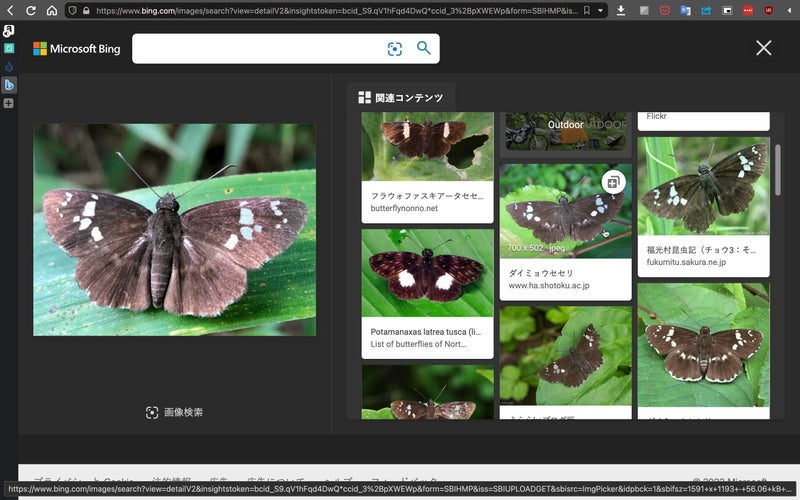
Task: Open the ダイミョウセセリ title link
Action: click(541, 273)
